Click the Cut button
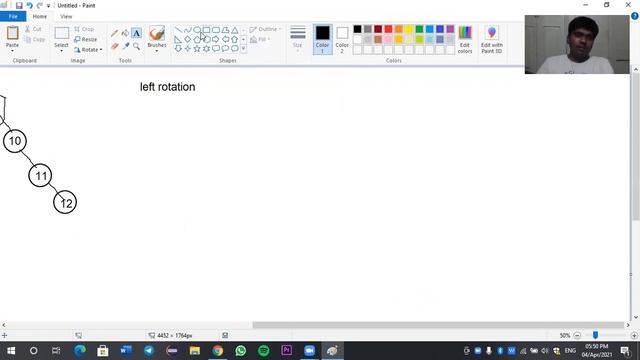The height and width of the screenshot is (360, 640). [33, 29]
